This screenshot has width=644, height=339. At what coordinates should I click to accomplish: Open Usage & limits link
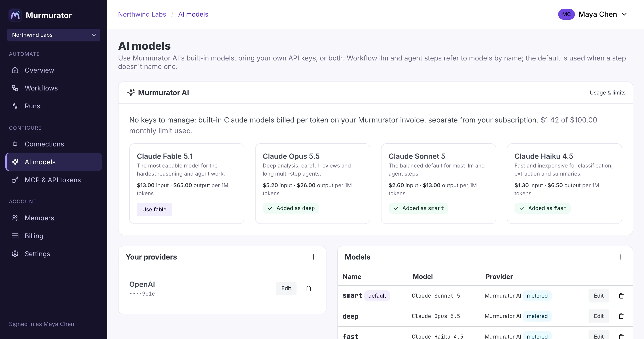point(608,93)
